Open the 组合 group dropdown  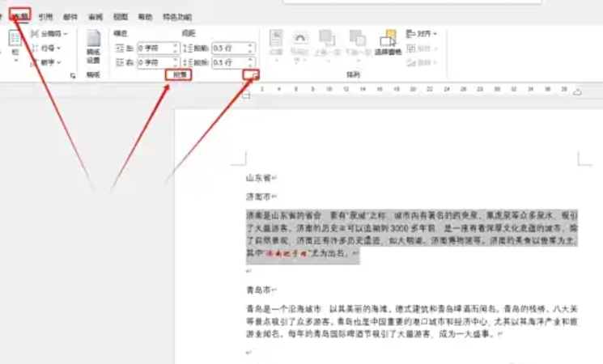422,49
